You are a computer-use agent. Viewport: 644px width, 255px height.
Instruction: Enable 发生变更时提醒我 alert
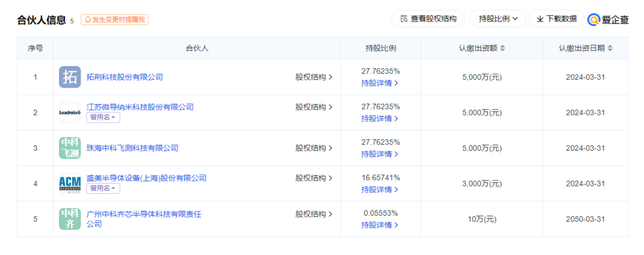pyautogui.click(x=114, y=19)
